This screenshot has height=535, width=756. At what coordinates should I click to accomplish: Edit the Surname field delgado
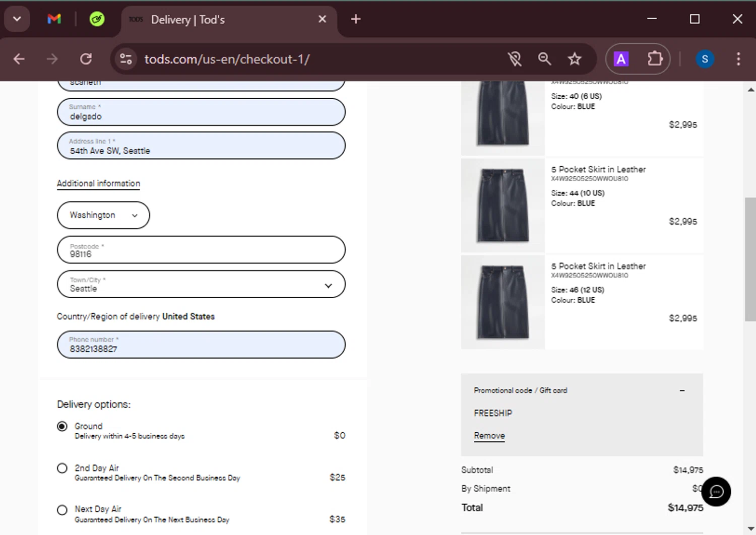point(201,112)
